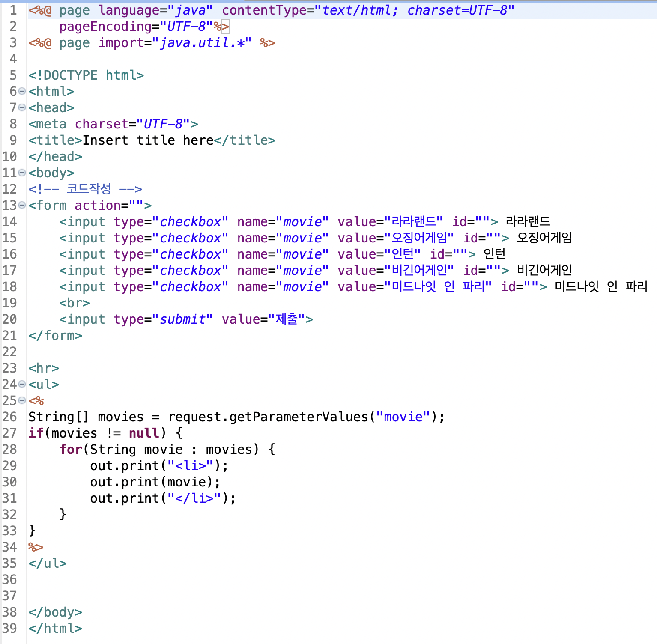Click value "라라랜드" on line 14

tap(413, 222)
